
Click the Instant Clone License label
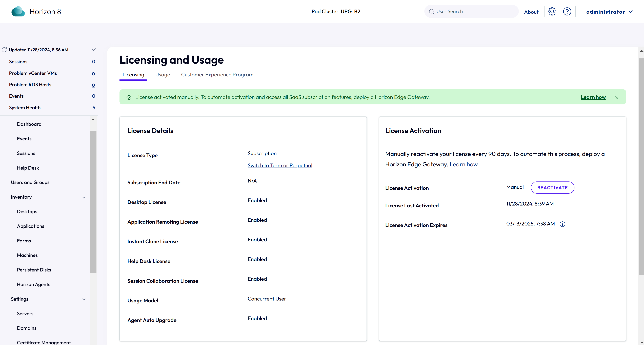click(x=152, y=242)
